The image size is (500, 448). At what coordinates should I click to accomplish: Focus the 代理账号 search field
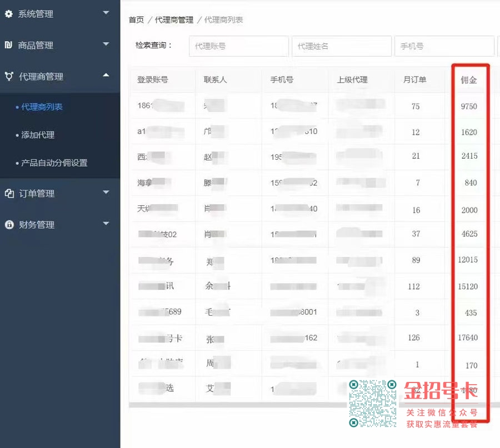(238, 46)
